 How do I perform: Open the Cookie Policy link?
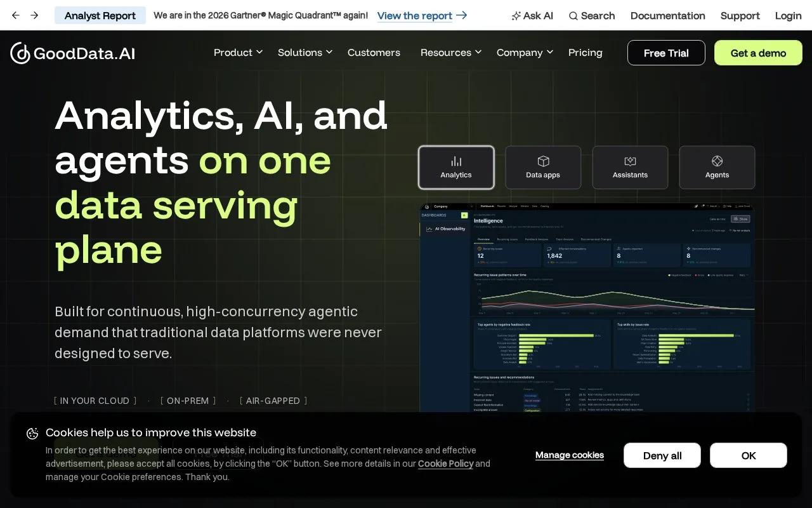pyautogui.click(x=446, y=464)
